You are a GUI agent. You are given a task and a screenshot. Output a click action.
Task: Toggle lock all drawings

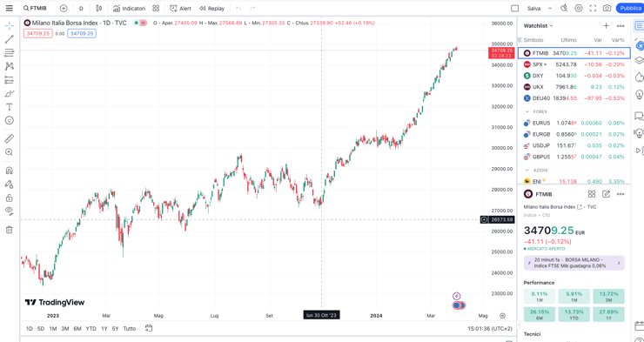pos(9,198)
